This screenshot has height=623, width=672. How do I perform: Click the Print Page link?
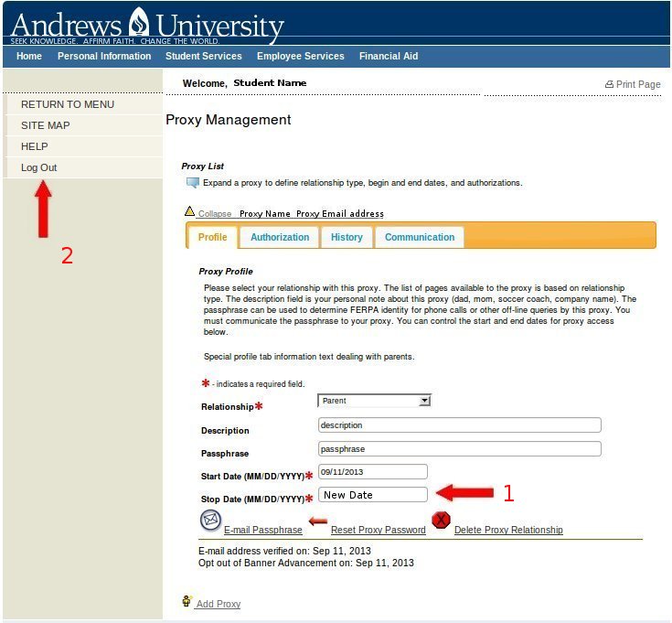pos(638,84)
